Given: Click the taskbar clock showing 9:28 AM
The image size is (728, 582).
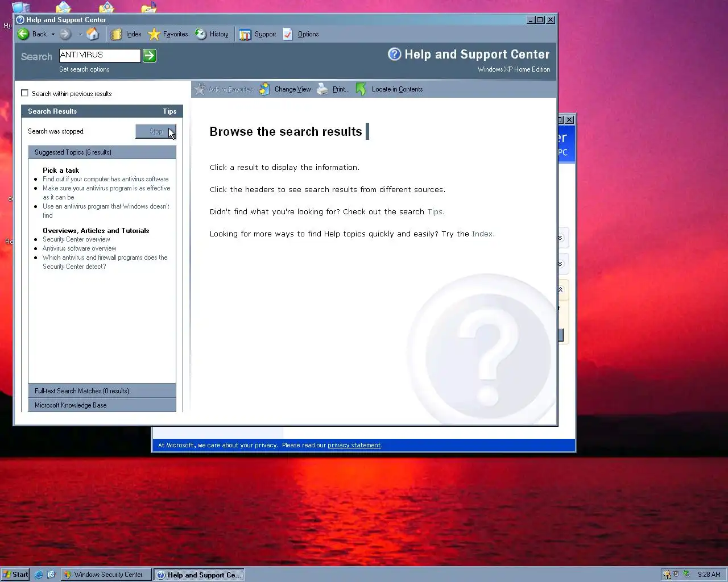Looking at the screenshot, I should coord(709,575).
